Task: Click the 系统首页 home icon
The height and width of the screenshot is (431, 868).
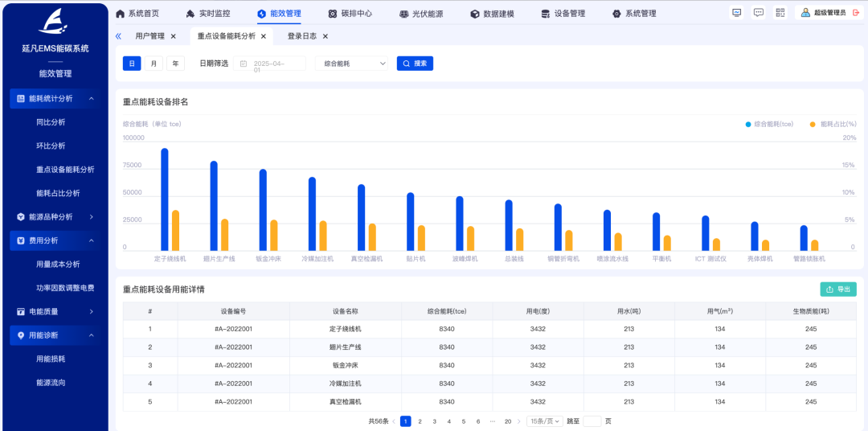Action: point(121,14)
